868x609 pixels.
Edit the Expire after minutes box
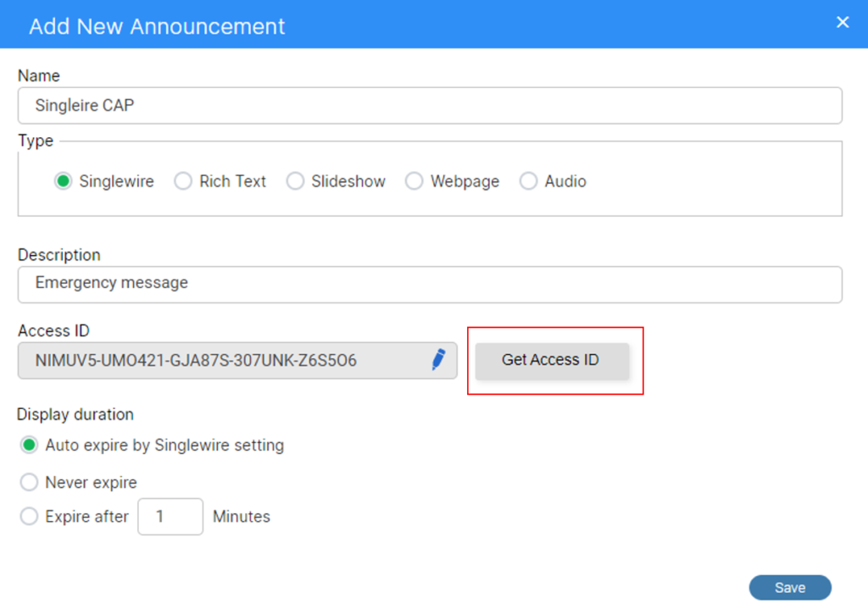[170, 517]
